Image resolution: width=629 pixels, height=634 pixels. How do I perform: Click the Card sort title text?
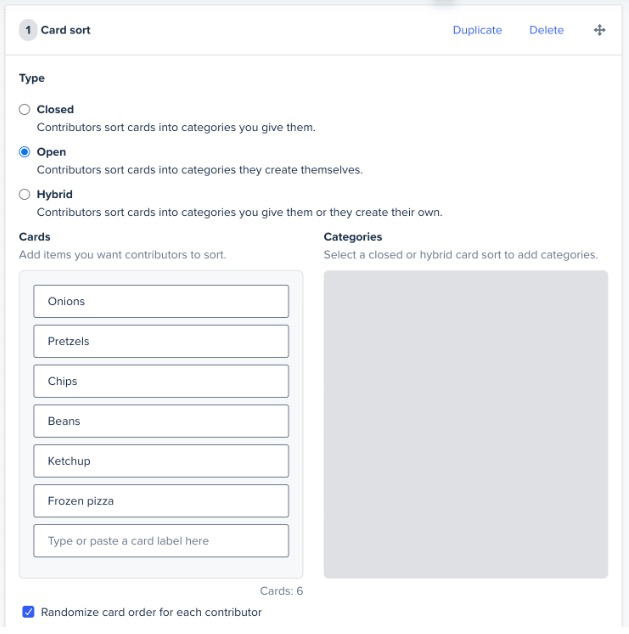tap(65, 30)
